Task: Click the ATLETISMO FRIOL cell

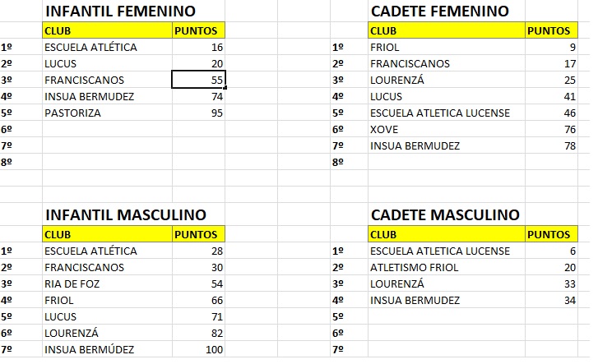Action: (447, 267)
